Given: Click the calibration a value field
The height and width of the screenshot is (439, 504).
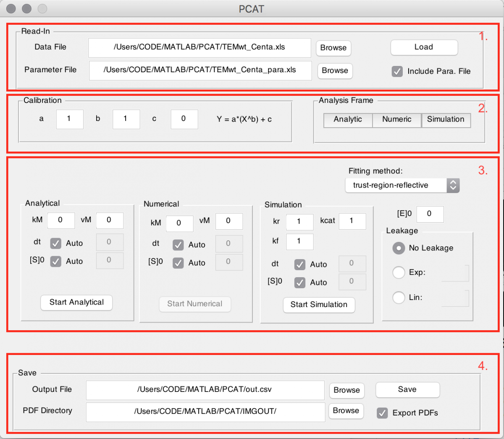Looking at the screenshot, I should tap(70, 119).
